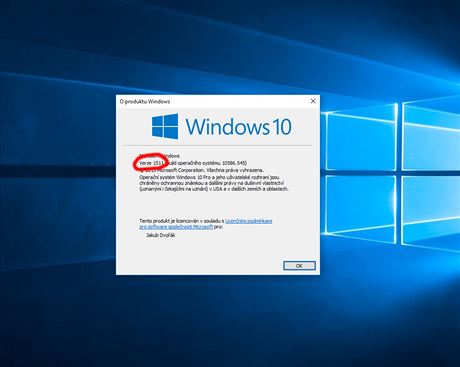
Task: Click the build number 10586.545 text
Action: pyautogui.click(x=234, y=163)
